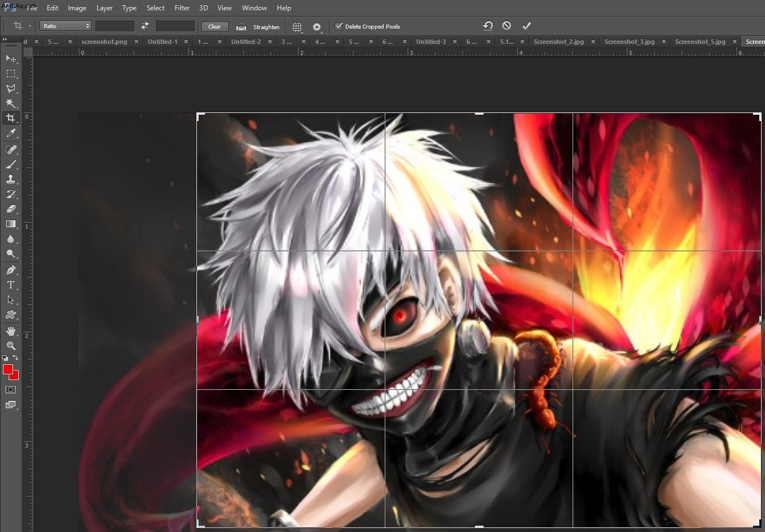Click the background color swatch
Image resolution: width=765 pixels, height=532 pixels.
[x=16, y=377]
